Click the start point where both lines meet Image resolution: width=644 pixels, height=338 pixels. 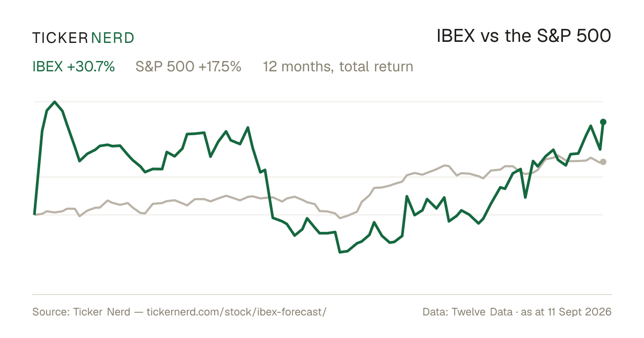(x=35, y=214)
